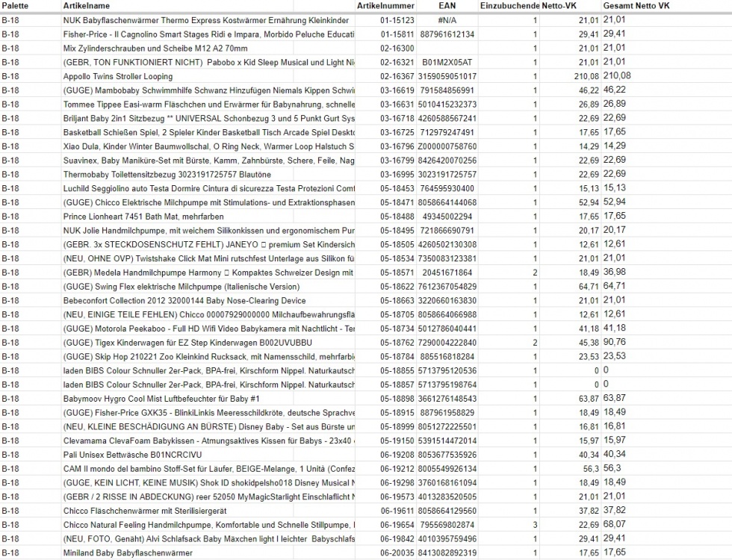Click the Motorola Peekaboo Video Babykamera cell
This screenshot has height=560, width=732.
click(x=208, y=328)
